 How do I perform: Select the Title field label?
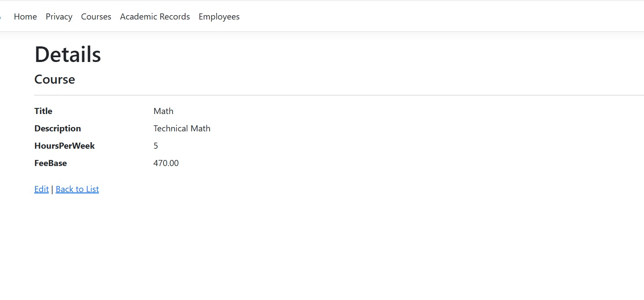[43, 111]
